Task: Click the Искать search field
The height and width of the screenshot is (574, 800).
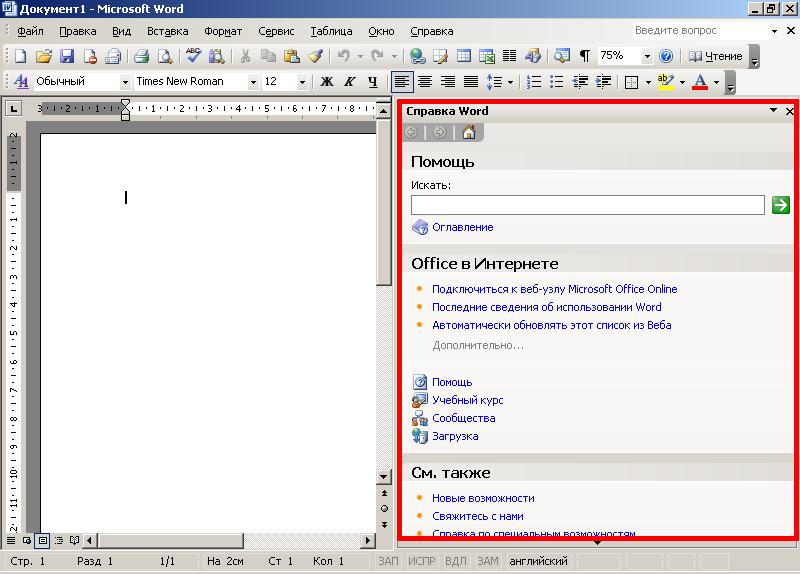Action: 588,205
